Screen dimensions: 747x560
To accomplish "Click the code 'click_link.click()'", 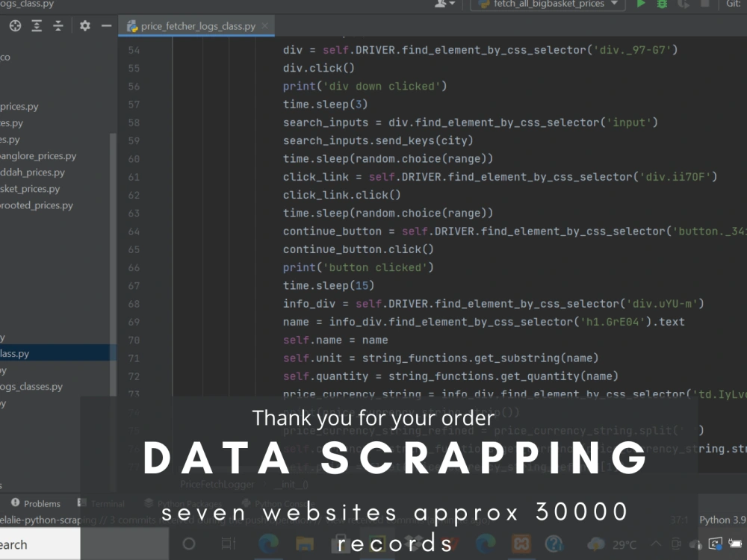I will pyautogui.click(x=341, y=195).
